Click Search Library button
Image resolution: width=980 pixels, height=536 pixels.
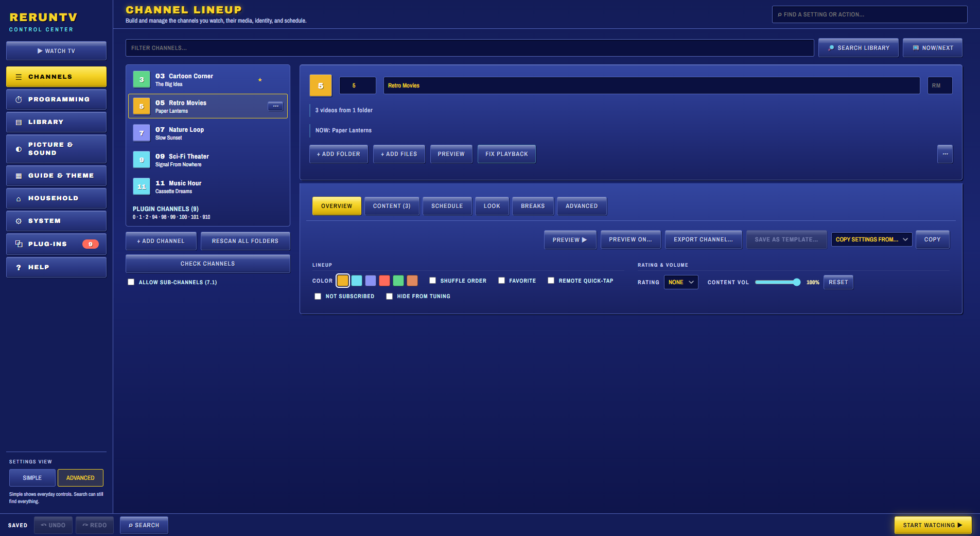point(859,48)
